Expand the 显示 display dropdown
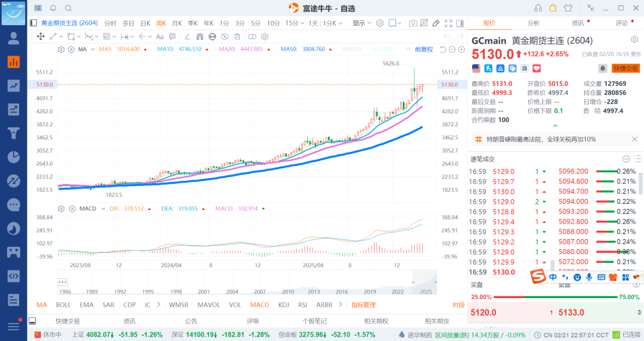644x341 pixels. point(361,23)
